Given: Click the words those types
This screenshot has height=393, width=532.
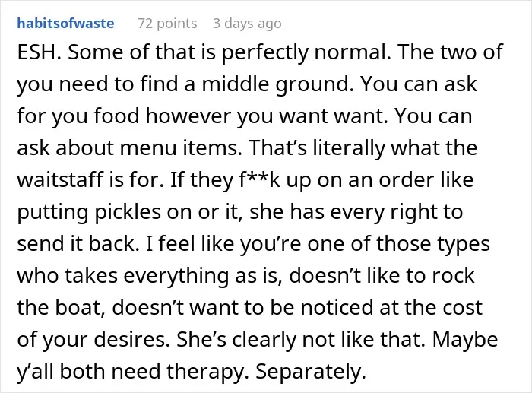Looking at the screenshot, I should click(x=433, y=244).
